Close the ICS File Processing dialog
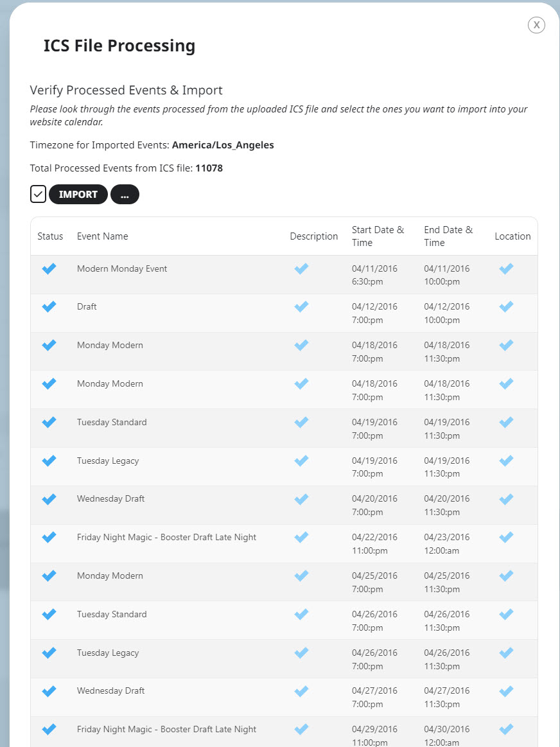The height and width of the screenshot is (747, 560). click(x=536, y=25)
